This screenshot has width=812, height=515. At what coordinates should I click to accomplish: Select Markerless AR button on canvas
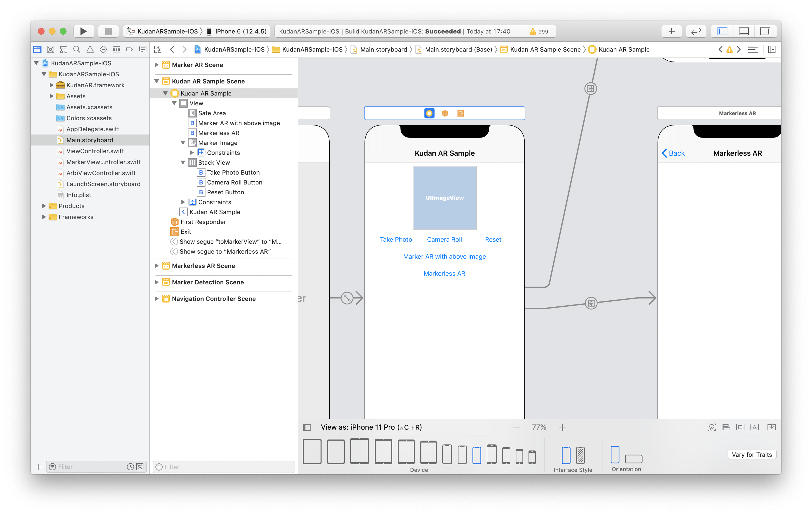(444, 273)
